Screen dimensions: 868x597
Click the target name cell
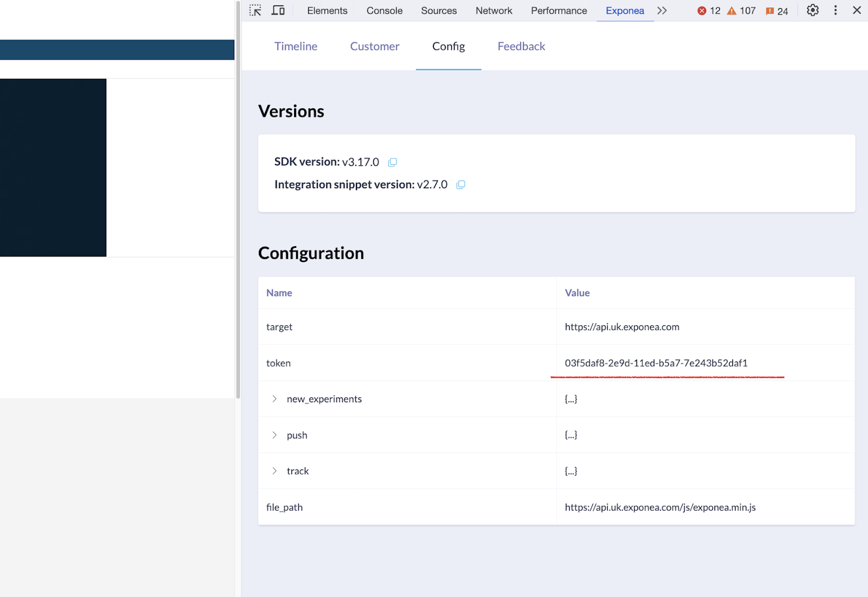tap(407, 327)
